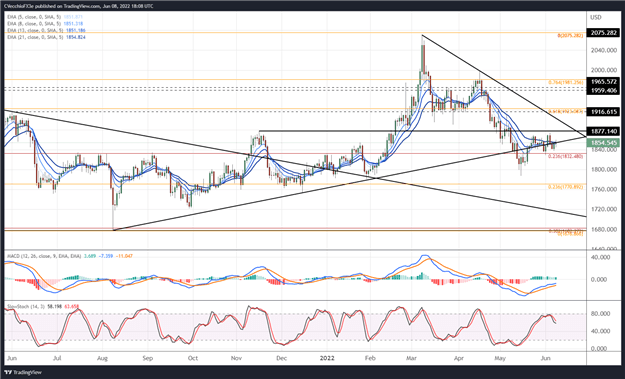The height and width of the screenshot is (379, 625).
Task: Click the 1965.572 price label
Action: [x=603, y=81]
